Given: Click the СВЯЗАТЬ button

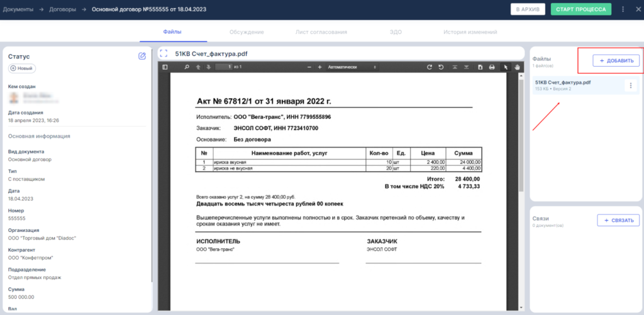Looking at the screenshot, I should coord(618,220).
